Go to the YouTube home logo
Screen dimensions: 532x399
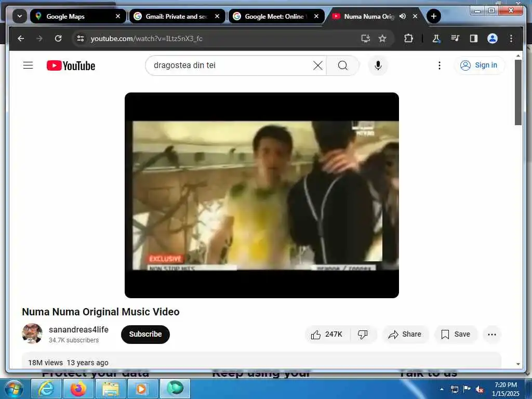71,65
